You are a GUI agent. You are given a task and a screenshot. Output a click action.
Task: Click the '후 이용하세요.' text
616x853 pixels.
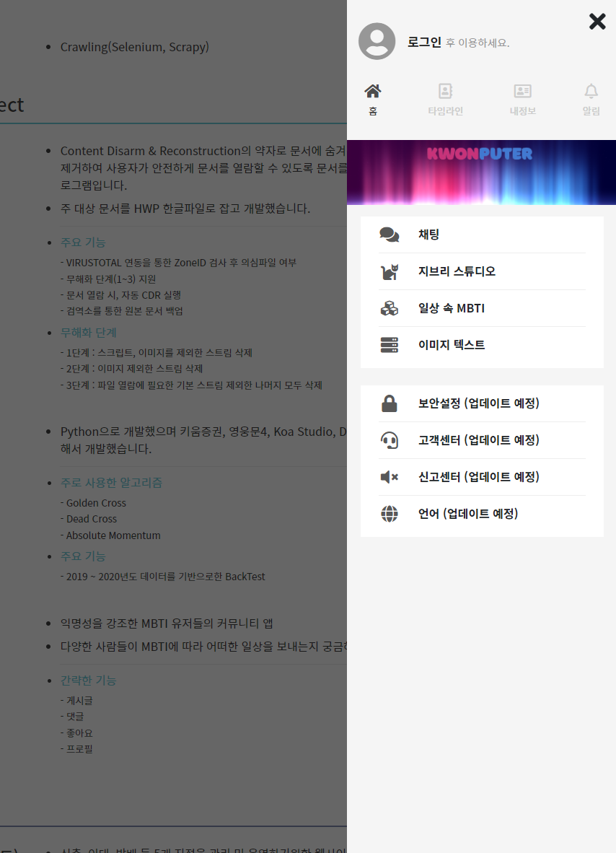(x=478, y=43)
